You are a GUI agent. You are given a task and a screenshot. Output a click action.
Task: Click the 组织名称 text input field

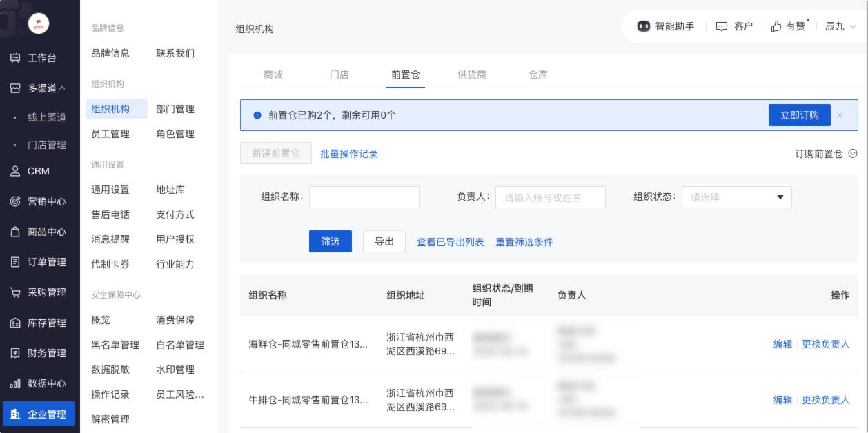(x=364, y=197)
